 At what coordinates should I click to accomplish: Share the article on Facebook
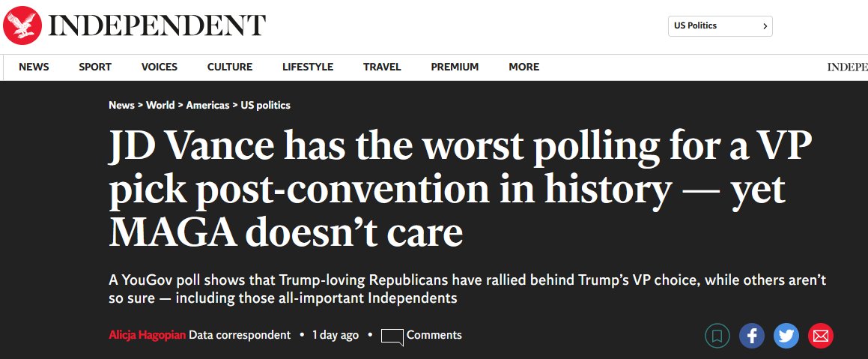752,336
